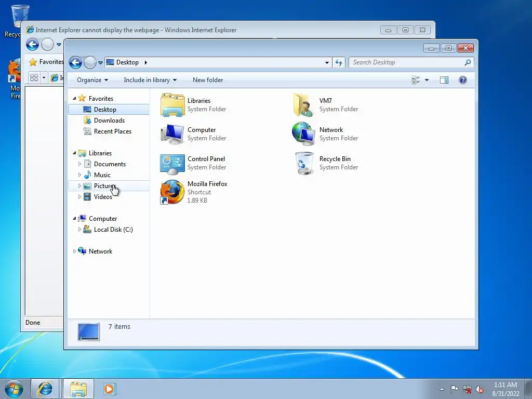Open the Videos library
The image size is (532, 399).
103,197
